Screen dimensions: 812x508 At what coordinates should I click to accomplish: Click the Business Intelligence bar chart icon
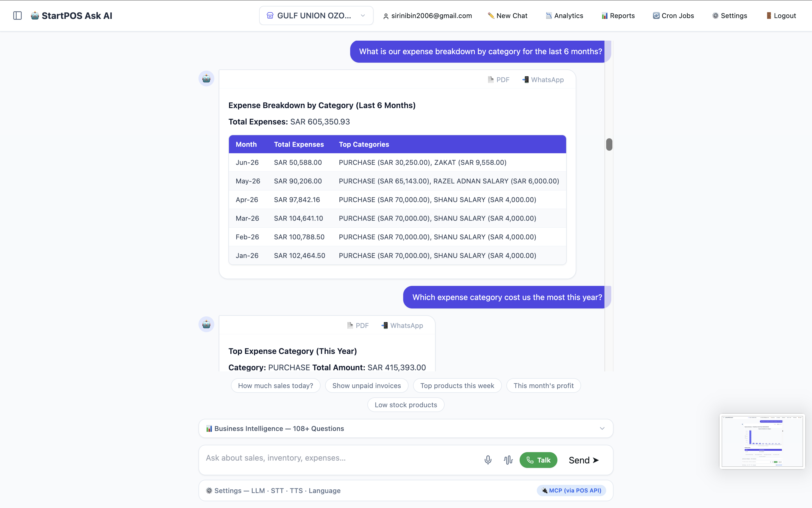coord(209,428)
